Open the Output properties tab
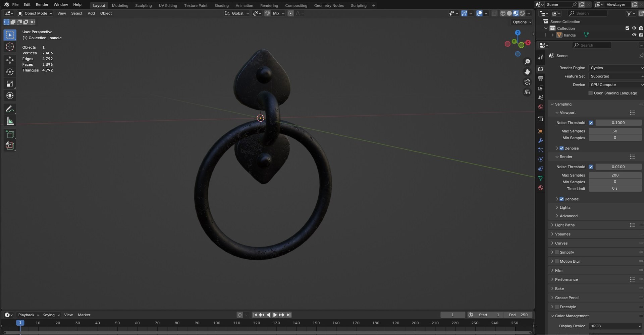644x335 pixels. 541,78
